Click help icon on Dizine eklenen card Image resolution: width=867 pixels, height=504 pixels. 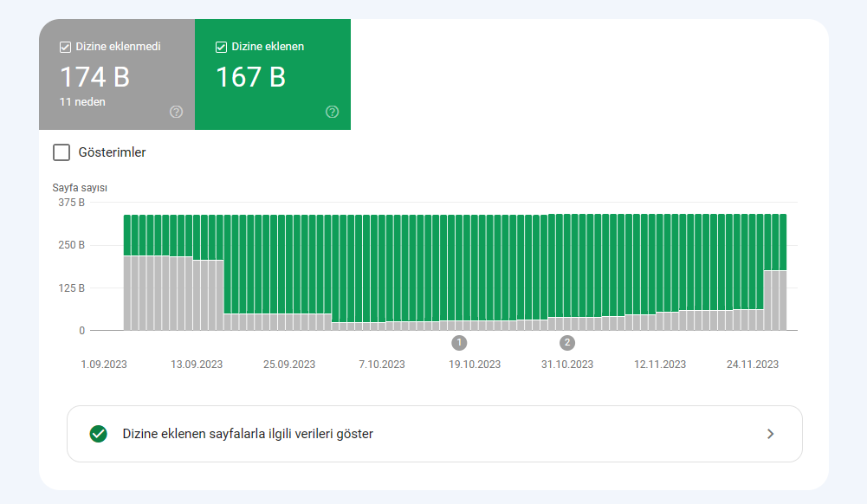coord(333,113)
